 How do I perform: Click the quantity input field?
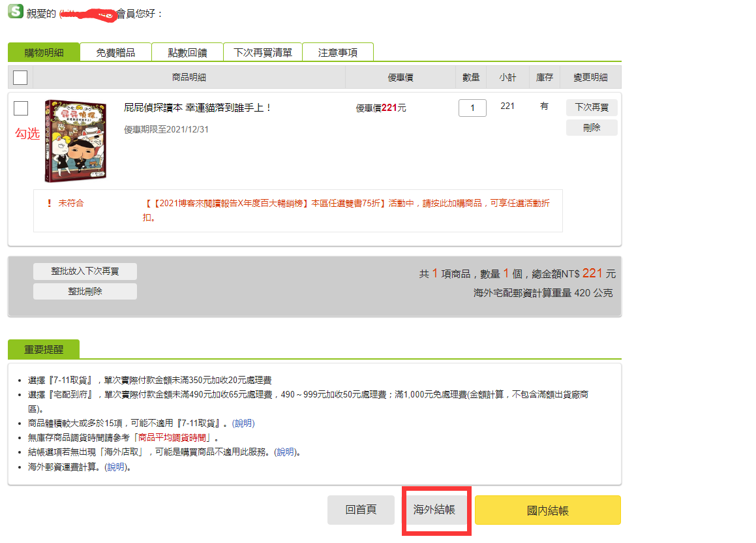click(x=472, y=108)
